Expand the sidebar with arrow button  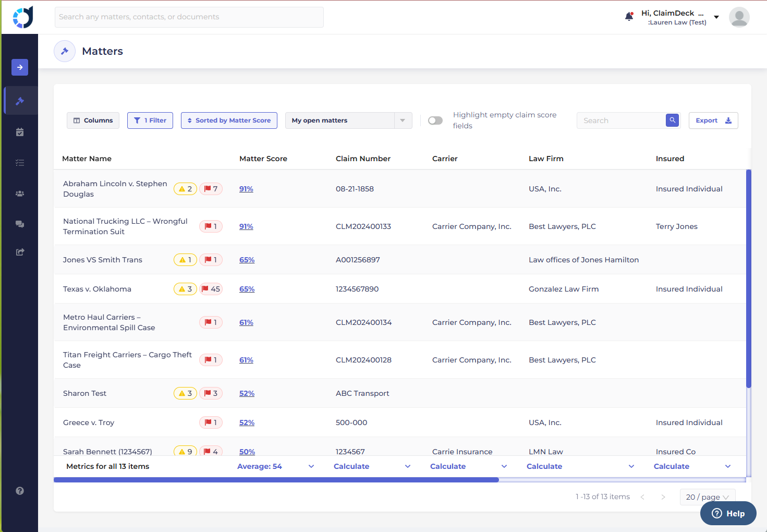[20, 67]
